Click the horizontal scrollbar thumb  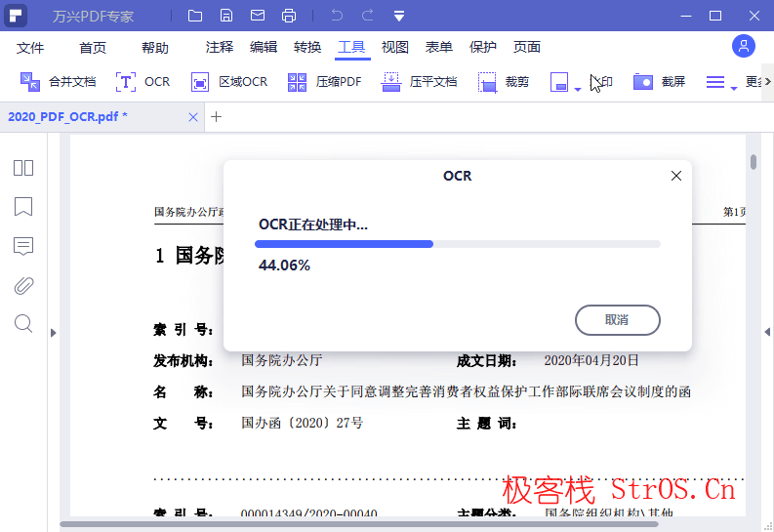click(x=359, y=524)
